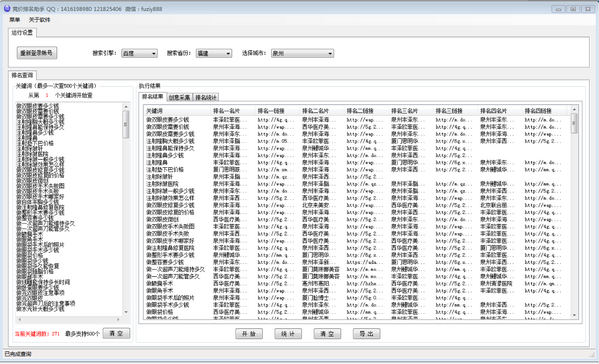Expand the 搜索省份 province dropdown

coord(214,53)
